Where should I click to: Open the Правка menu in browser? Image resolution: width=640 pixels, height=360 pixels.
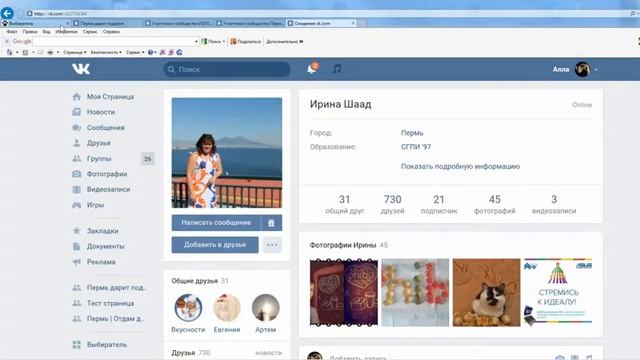[x=30, y=31]
